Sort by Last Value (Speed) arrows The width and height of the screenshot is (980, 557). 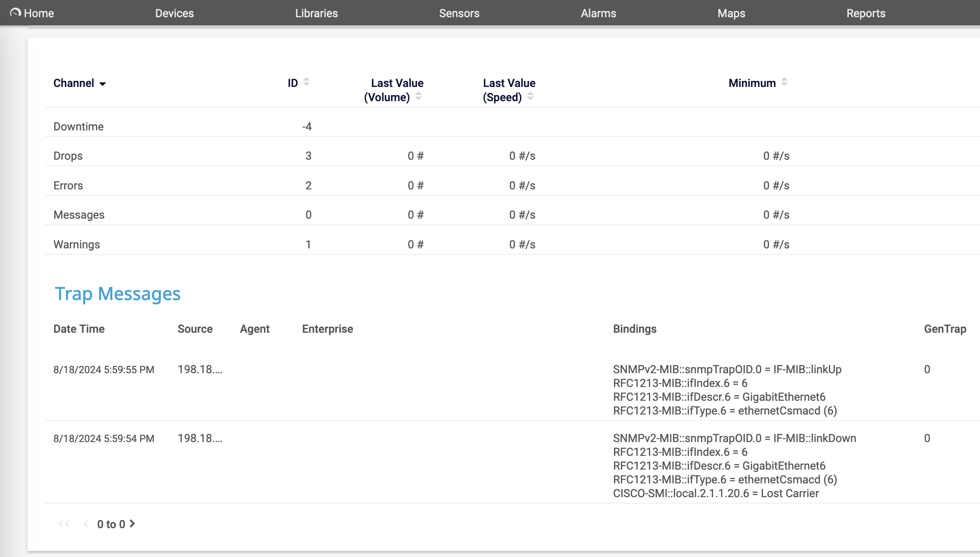click(530, 96)
